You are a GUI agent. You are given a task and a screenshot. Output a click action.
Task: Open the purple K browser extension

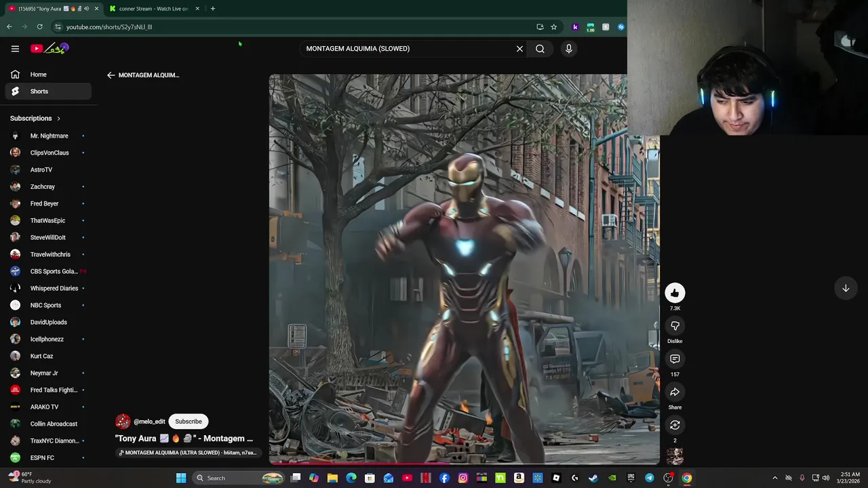pyautogui.click(x=575, y=27)
